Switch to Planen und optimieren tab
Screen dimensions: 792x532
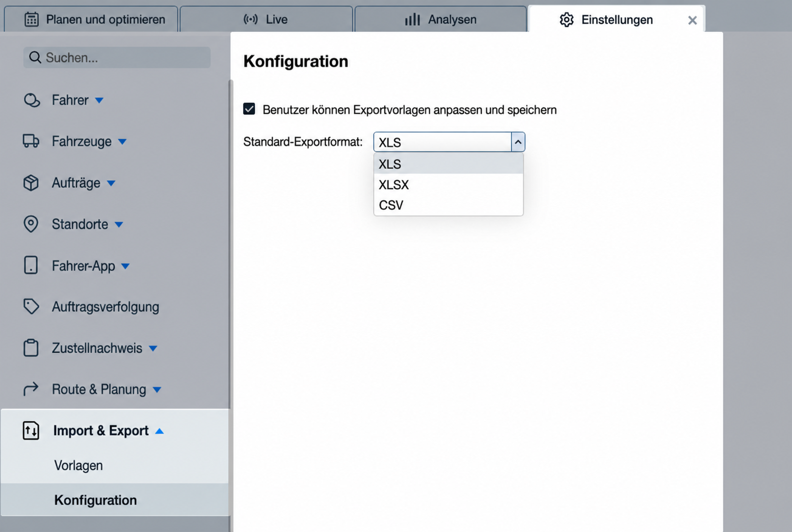tap(91, 20)
